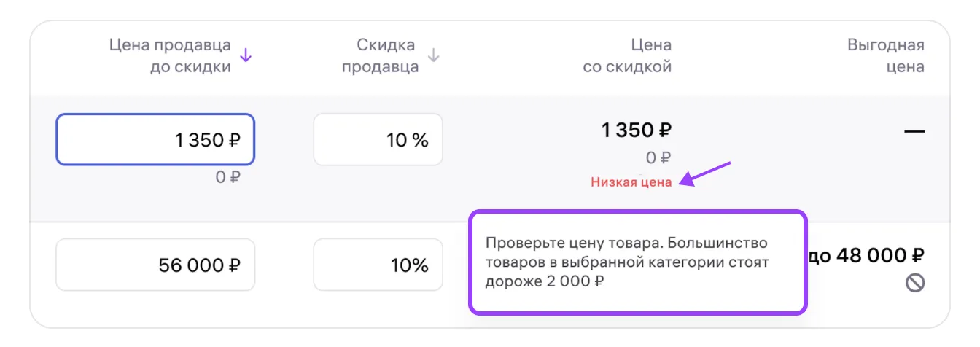Screen dimensions: 980x347
Task: Click the 10 % discount field in first row
Action: click(378, 140)
